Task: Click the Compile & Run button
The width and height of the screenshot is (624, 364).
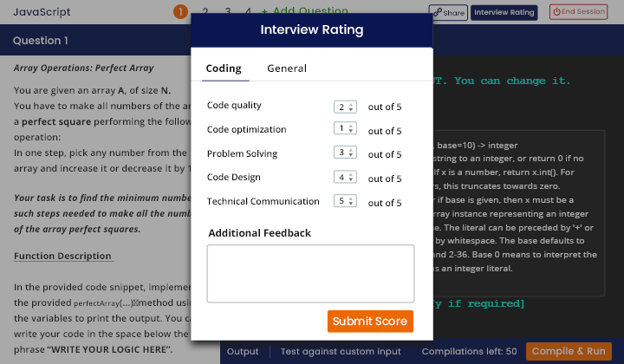Action: click(569, 351)
